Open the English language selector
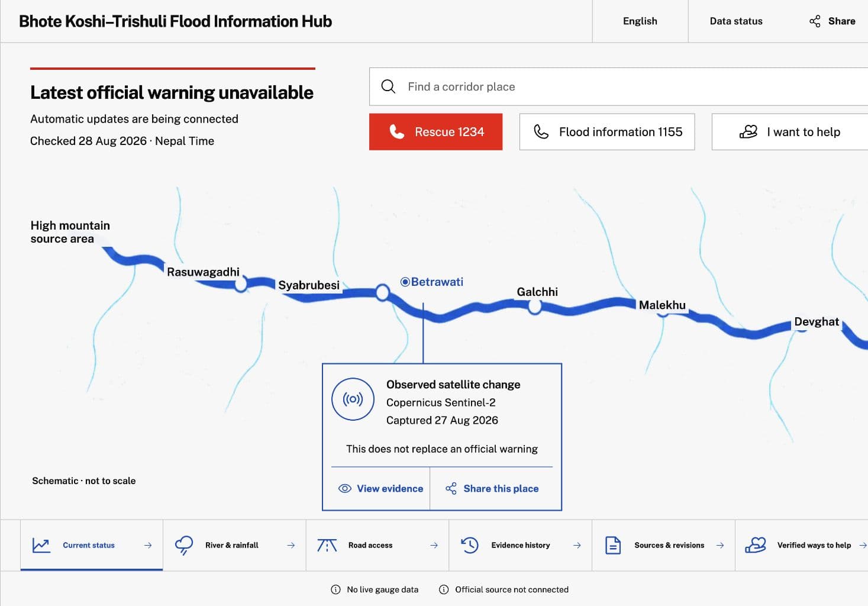Screen dimensions: 868x606 pos(640,21)
